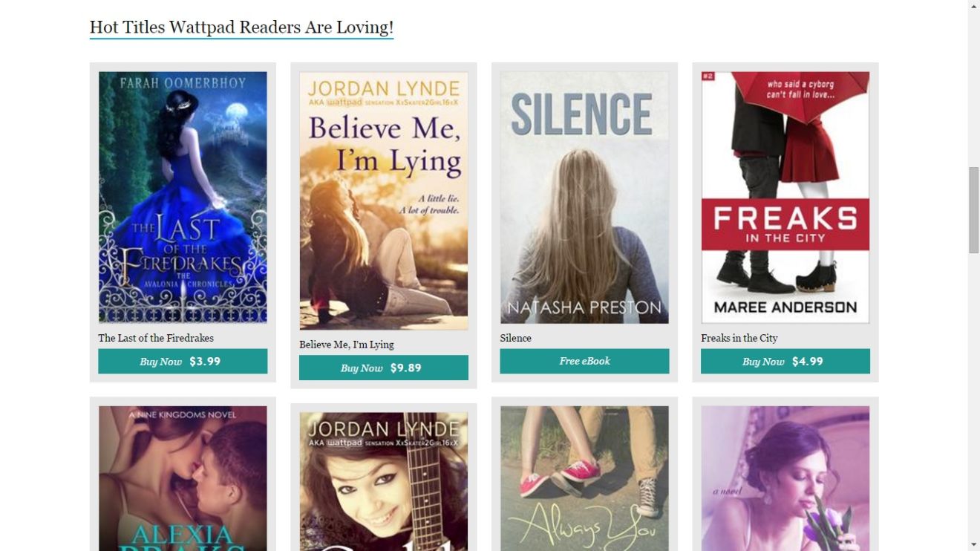
Task: Open The Last of the Firedrakes cover
Action: tap(183, 198)
